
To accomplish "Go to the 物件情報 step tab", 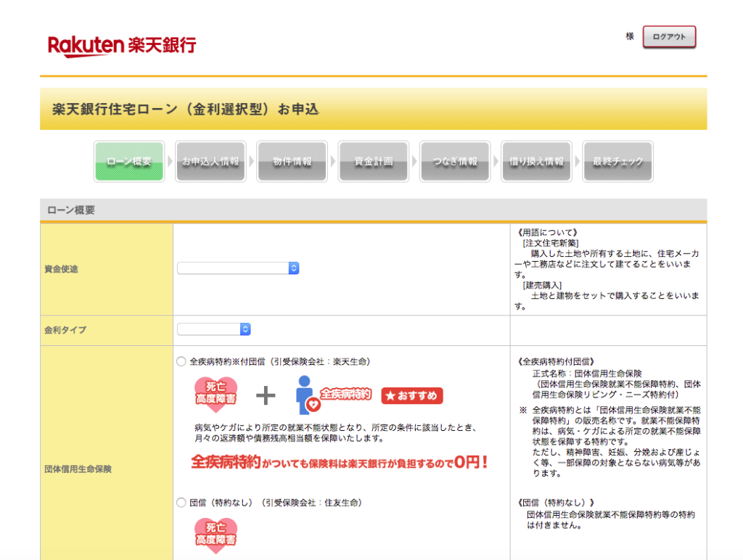I will 292,162.
